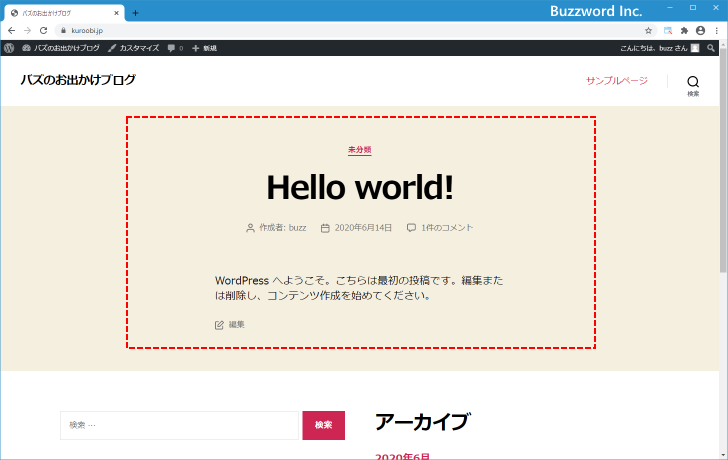This screenshot has height=460, width=728.
Task: Click the browser back arrow
Action: tap(12, 31)
